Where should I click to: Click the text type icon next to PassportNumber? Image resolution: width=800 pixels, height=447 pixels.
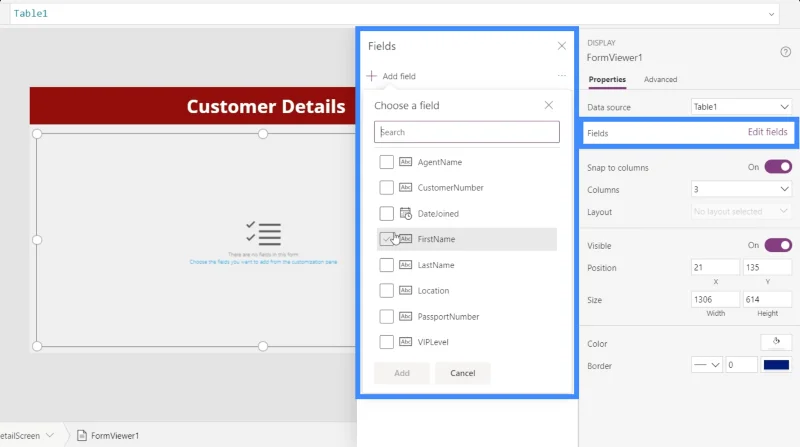[406, 316]
